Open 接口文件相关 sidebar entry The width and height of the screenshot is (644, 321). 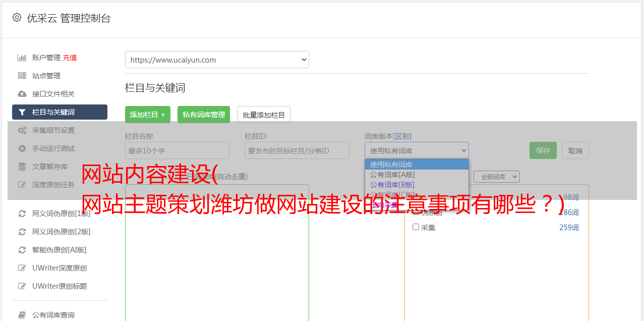point(53,94)
